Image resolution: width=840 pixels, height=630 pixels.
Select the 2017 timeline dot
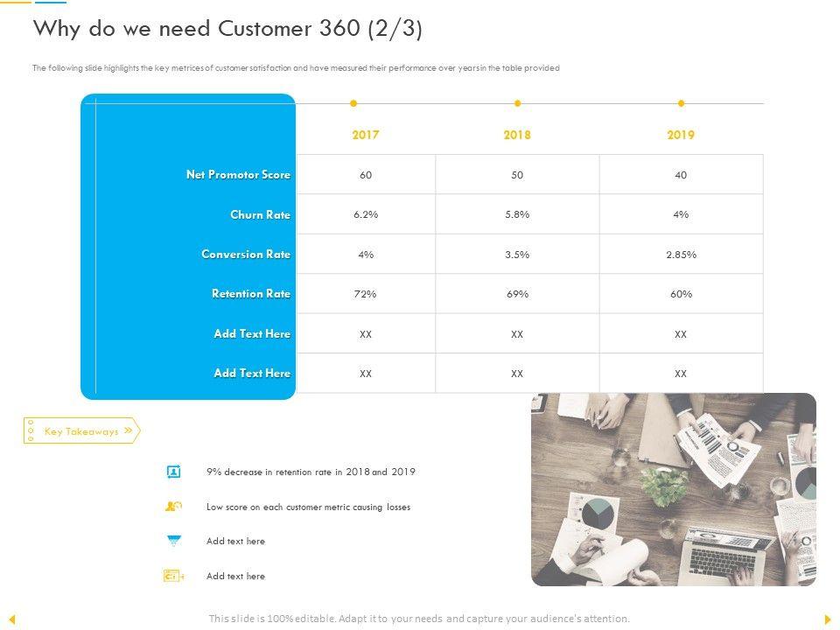point(353,103)
